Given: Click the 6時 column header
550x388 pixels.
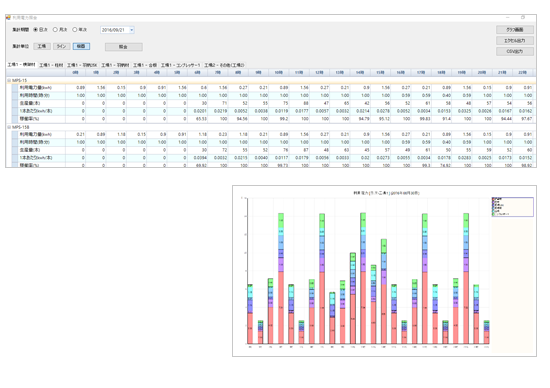Looking at the screenshot, I should click(x=197, y=73).
